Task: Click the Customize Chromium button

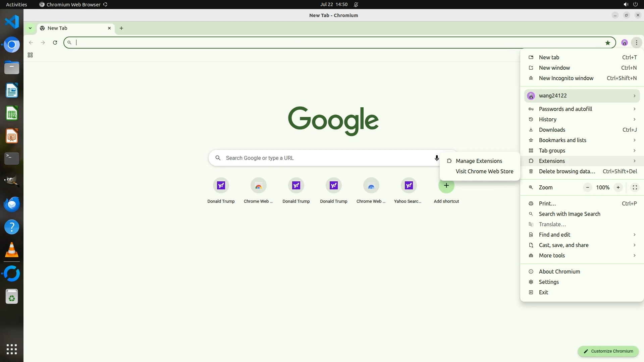Action: 608,351
